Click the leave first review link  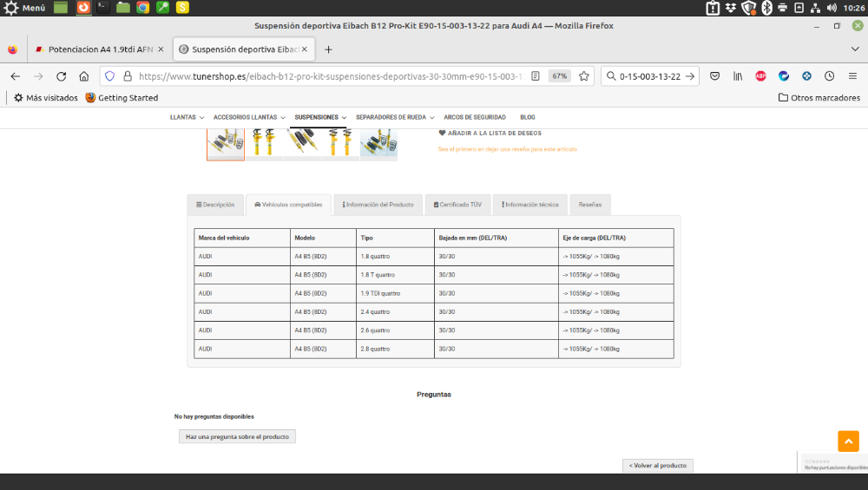(x=507, y=149)
